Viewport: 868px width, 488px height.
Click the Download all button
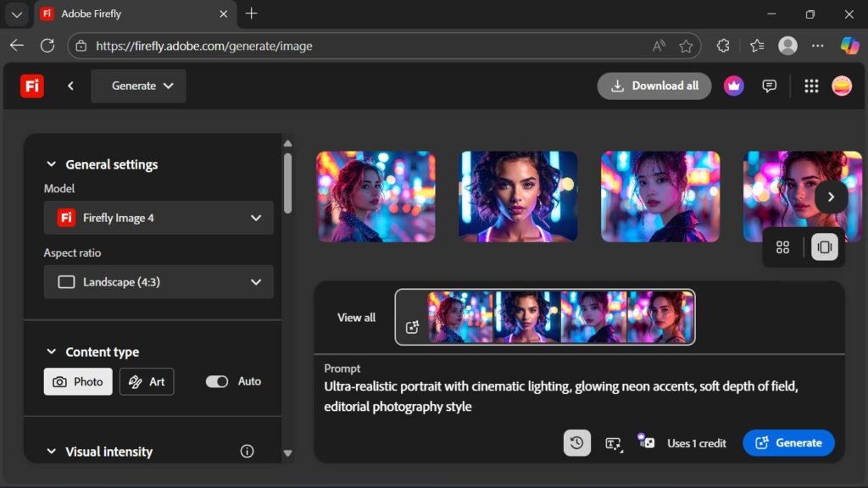pyautogui.click(x=654, y=86)
